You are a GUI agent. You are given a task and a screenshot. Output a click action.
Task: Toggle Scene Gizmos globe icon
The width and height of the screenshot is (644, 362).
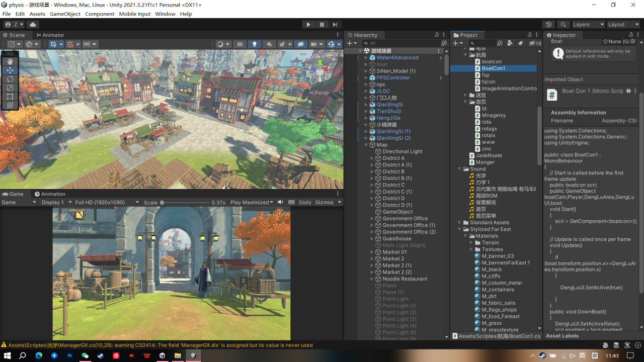pos(332,44)
